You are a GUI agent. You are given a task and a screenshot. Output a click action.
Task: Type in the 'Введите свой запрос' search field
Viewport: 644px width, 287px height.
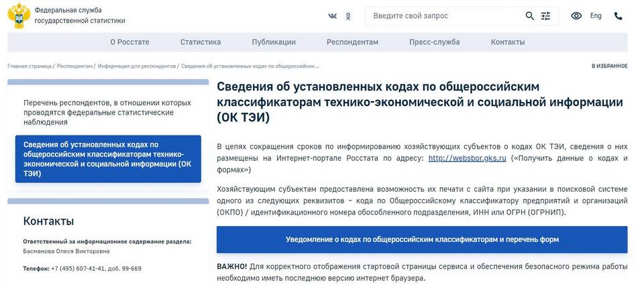coord(443,16)
